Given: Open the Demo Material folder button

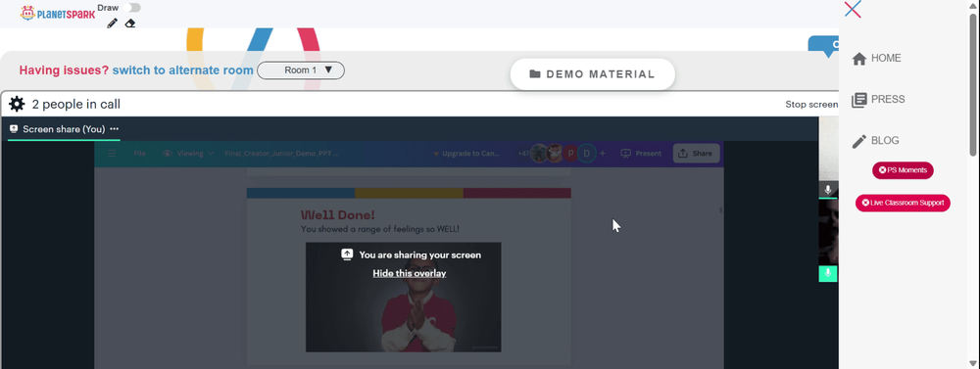Looking at the screenshot, I should click(593, 74).
